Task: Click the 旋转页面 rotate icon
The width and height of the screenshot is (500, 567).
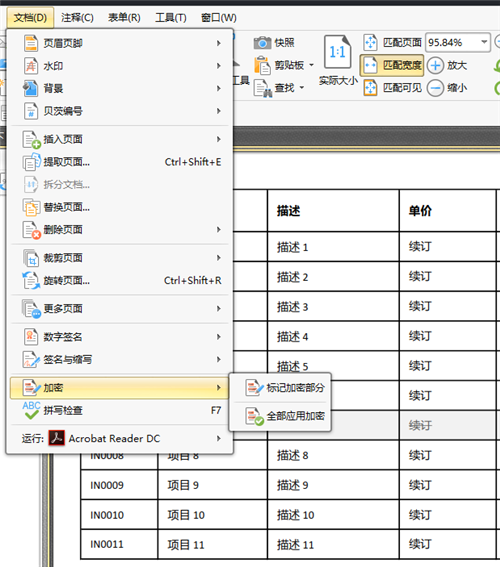Action: tap(31, 281)
